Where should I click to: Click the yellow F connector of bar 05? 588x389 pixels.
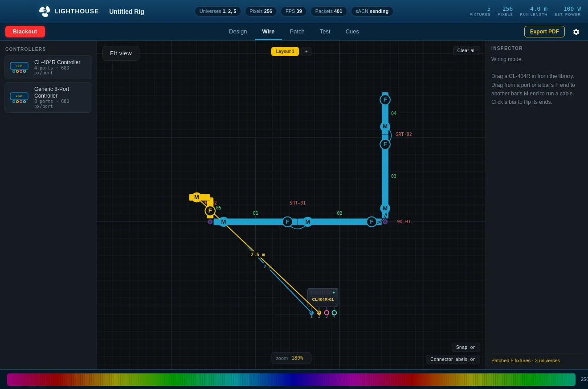click(x=210, y=211)
